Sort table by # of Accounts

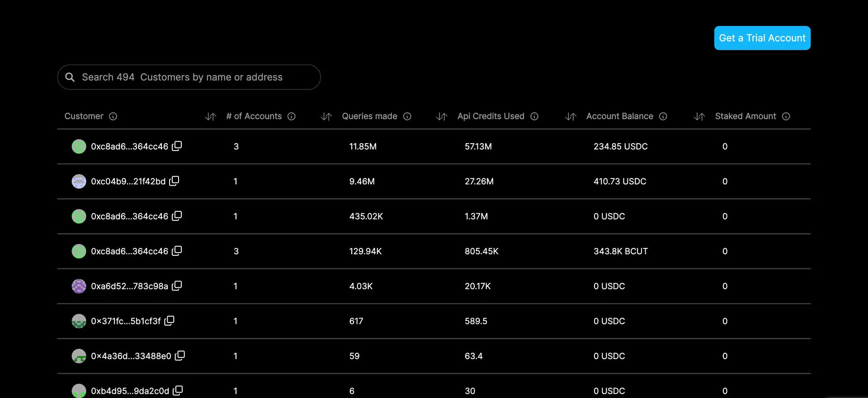211,117
